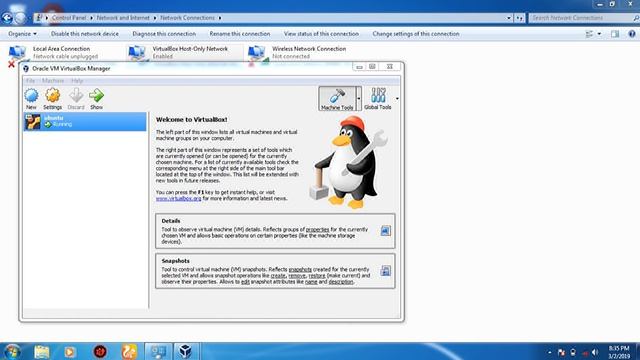Click the VirtualBox cube taskbar icon
640x360 pixels.
click(186, 351)
